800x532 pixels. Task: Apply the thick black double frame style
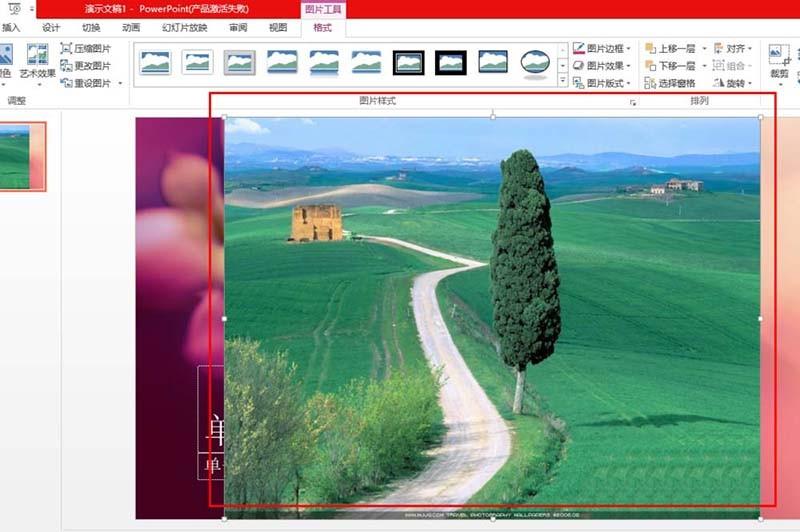409,63
